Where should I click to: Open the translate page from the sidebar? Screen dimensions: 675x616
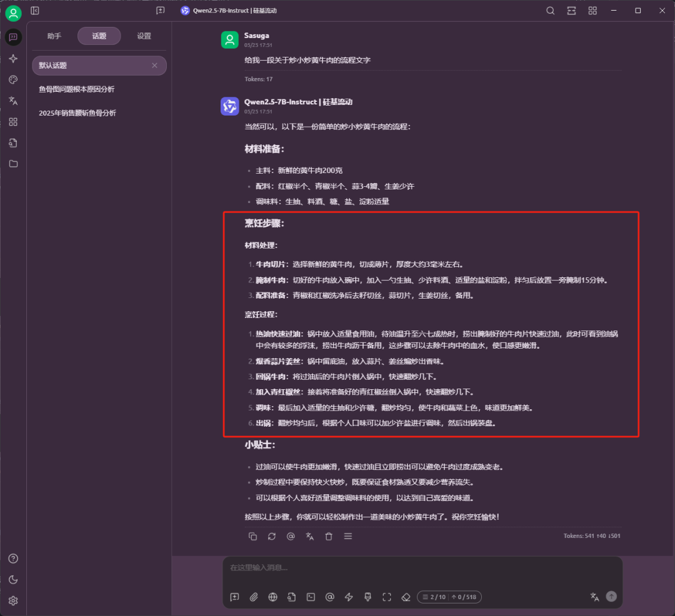pos(13,101)
